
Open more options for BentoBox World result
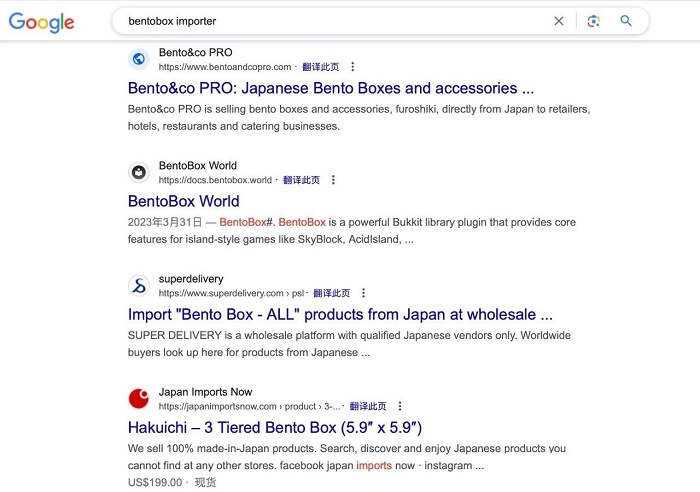(x=333, y=180)
